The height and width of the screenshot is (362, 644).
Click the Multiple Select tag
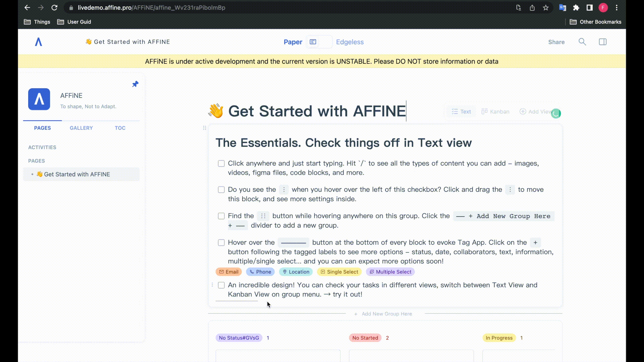pyautogui.click(x=390, y=272)
